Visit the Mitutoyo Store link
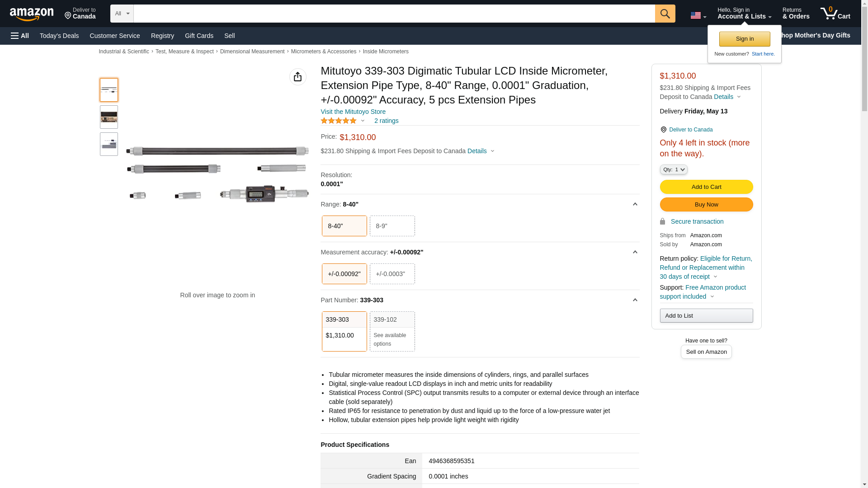 (353, 112)
